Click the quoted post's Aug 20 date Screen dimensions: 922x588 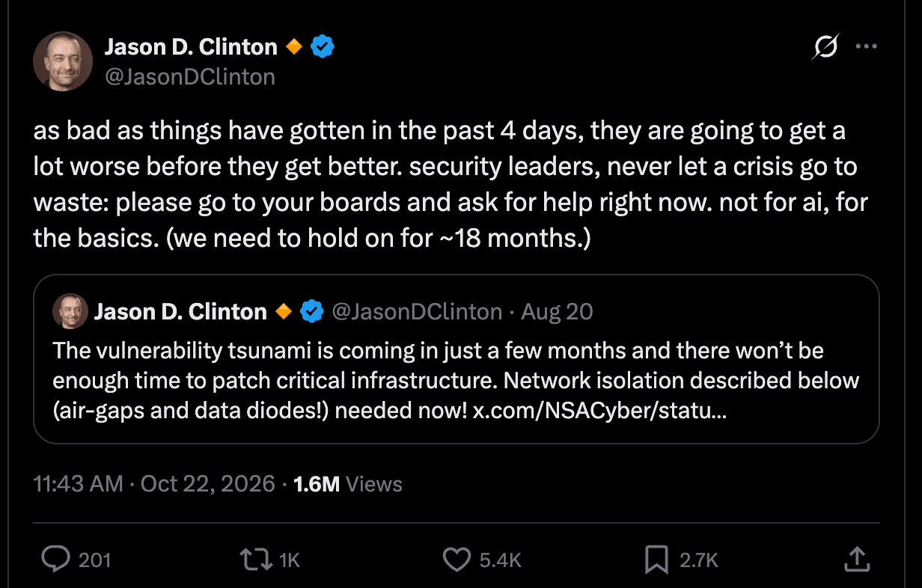pos(557,311)
